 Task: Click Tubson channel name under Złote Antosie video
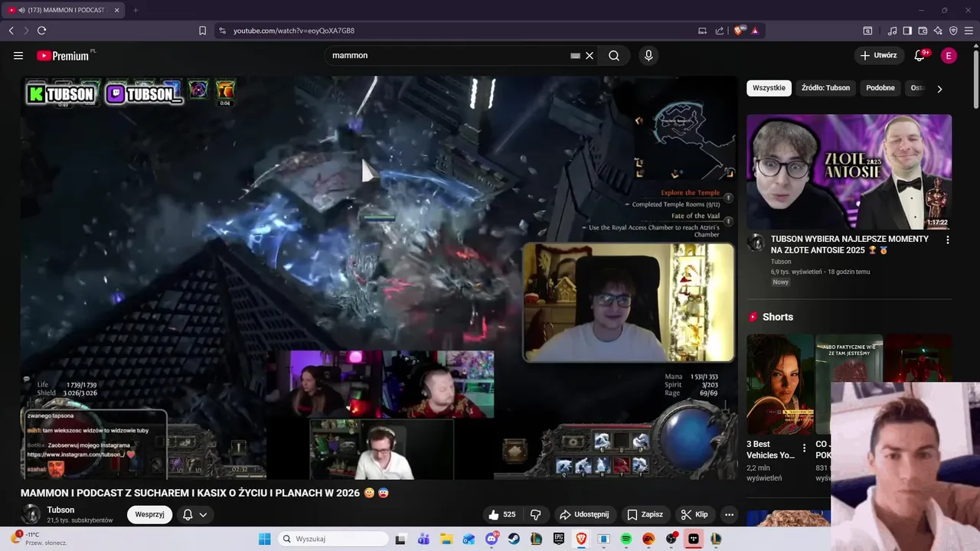tap(781, 262)
